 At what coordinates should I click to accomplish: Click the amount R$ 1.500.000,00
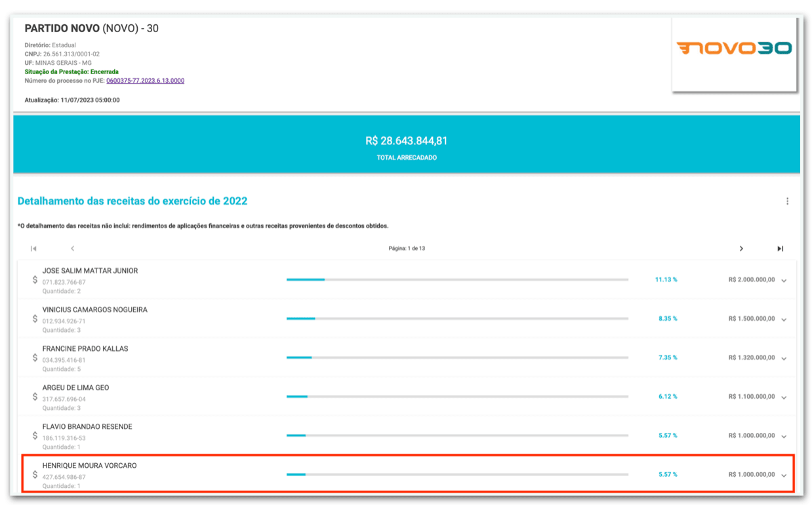(x=751, y=319)
